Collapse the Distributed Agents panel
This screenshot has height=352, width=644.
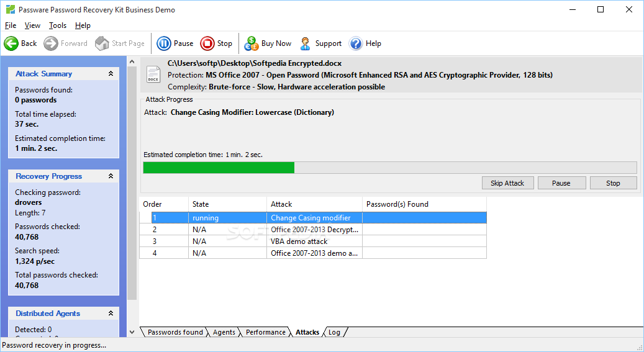pos(111,313)
